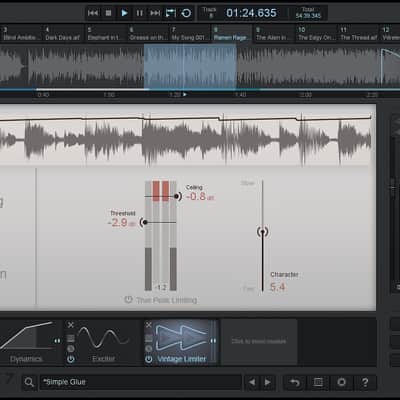Click the Vintage Limiter reorder handle
Screen dimensions: 400x400
pyautogui.click(x=213, y=341)
